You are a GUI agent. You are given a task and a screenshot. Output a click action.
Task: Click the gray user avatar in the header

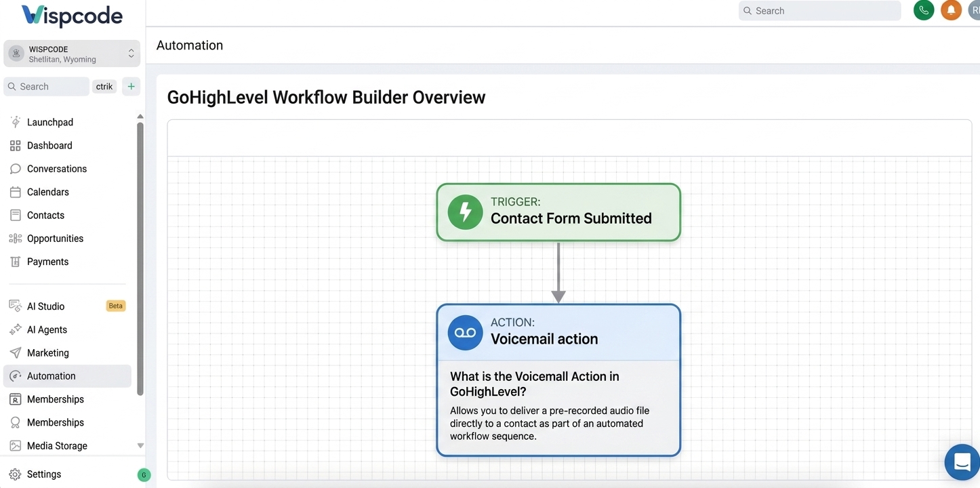(x=974, y=10)
